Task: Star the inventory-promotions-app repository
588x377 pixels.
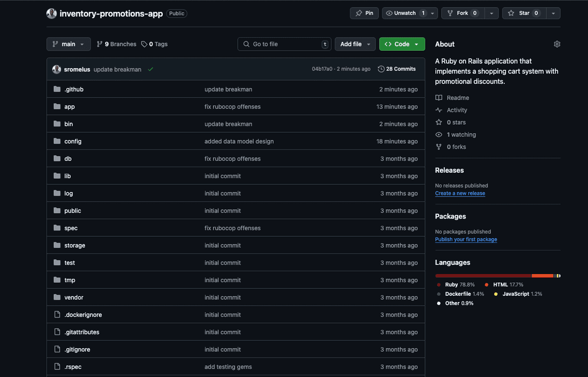Action: coord(524,13)
